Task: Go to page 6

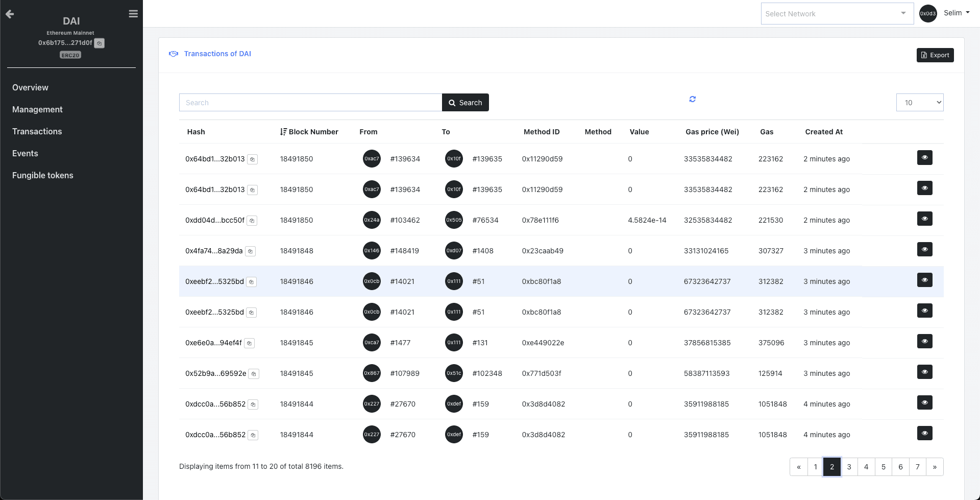Action: point(900,467)
